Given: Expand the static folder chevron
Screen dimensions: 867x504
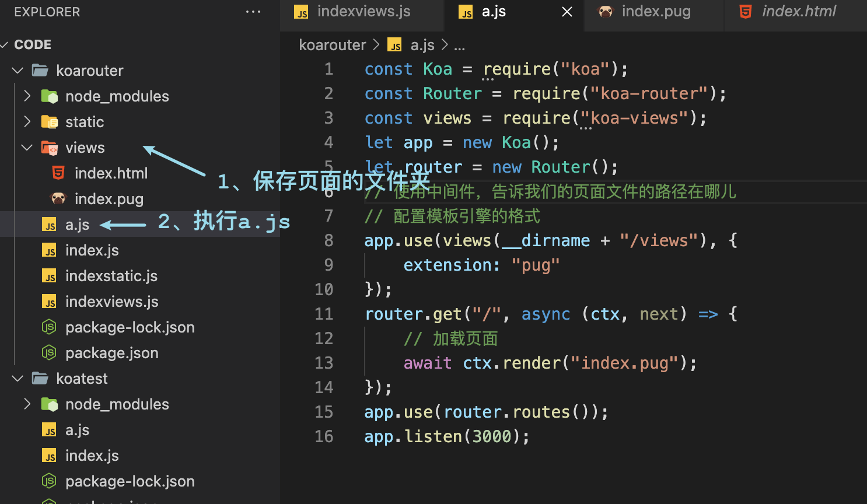Looking at the screenshot, I should coord(27,122).
